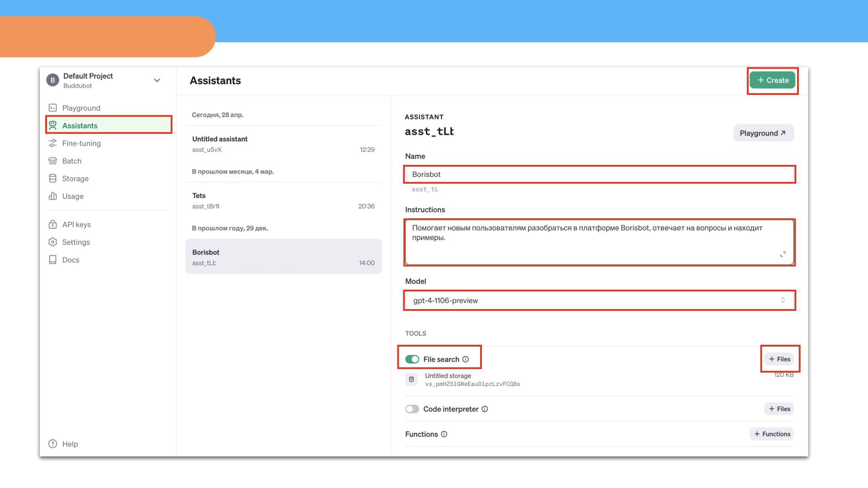Click the Playground terminal icon

point(53,108)
